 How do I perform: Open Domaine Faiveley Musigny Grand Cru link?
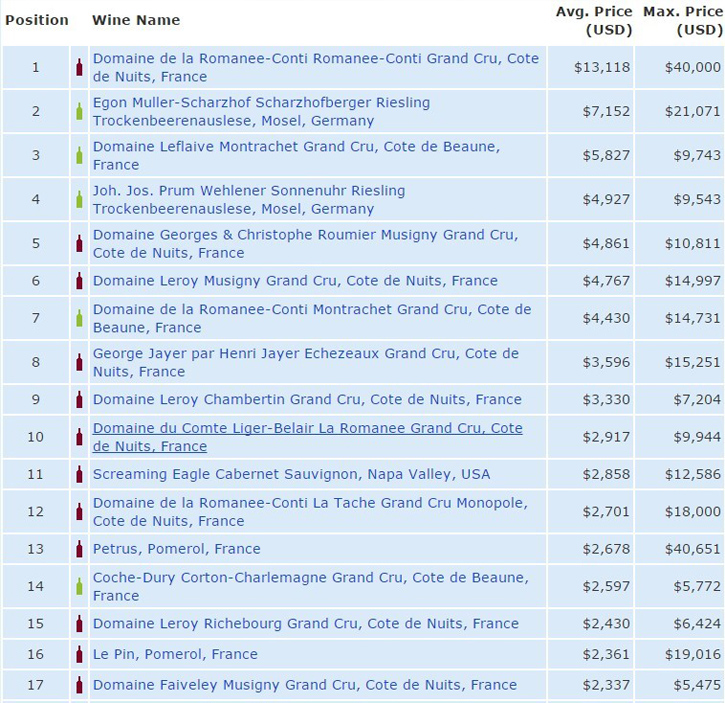tap(305, 685)
